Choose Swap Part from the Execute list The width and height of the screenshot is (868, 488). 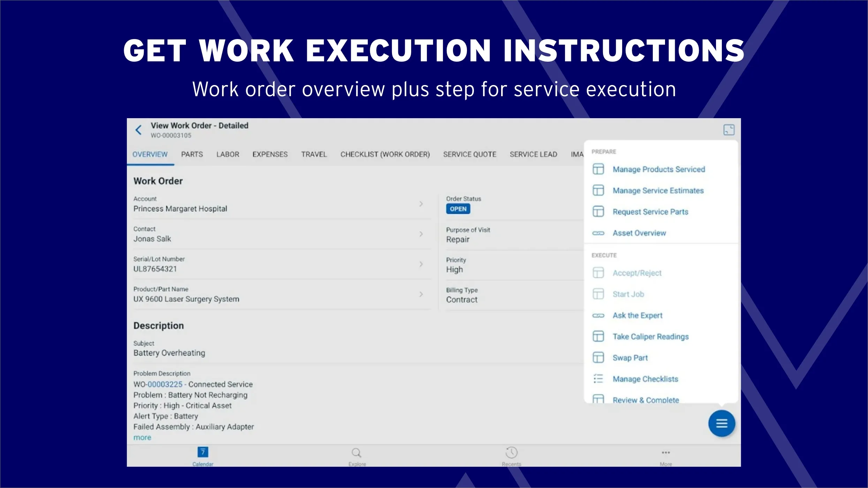point(630,358)
